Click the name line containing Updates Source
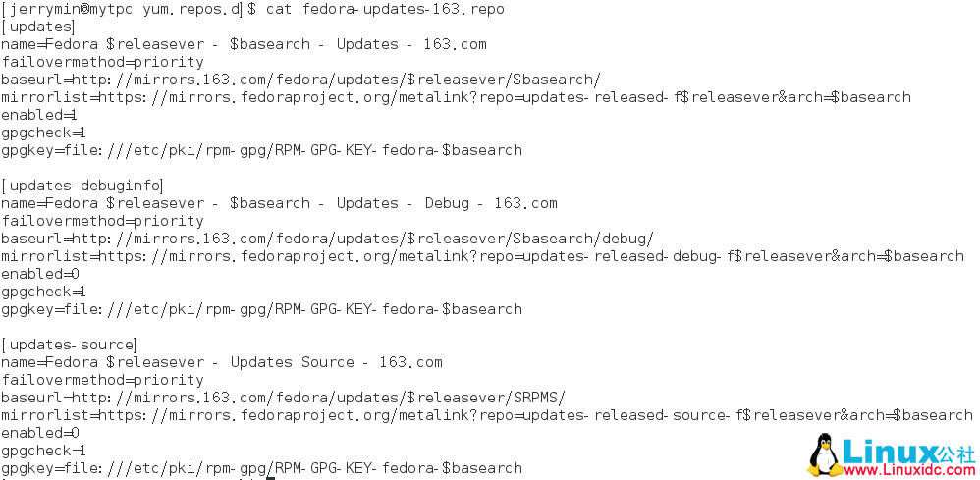The width and height of the screenshot is (980, 480). [x=222, y=362]
